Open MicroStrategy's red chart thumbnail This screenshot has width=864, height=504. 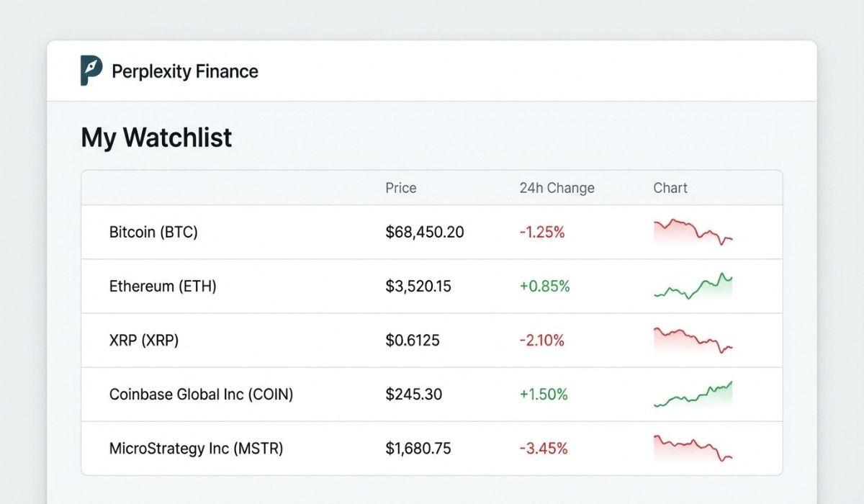692,447
